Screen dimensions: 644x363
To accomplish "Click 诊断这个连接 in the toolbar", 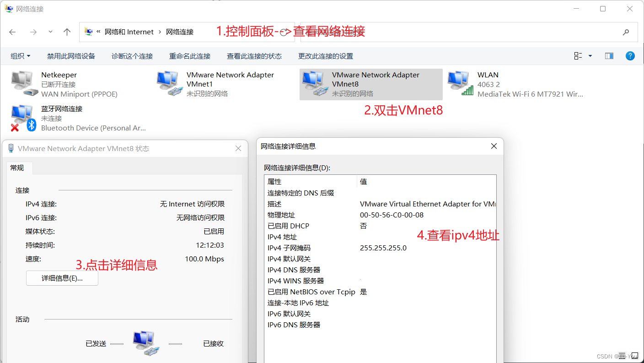I will pos(132,56).
